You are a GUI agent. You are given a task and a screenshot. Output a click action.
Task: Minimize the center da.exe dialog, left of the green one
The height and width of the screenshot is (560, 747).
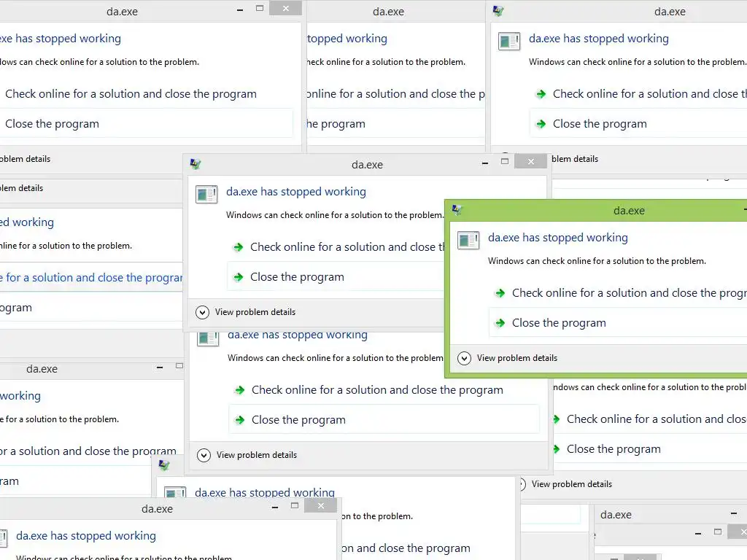click(x=485, y=163)
